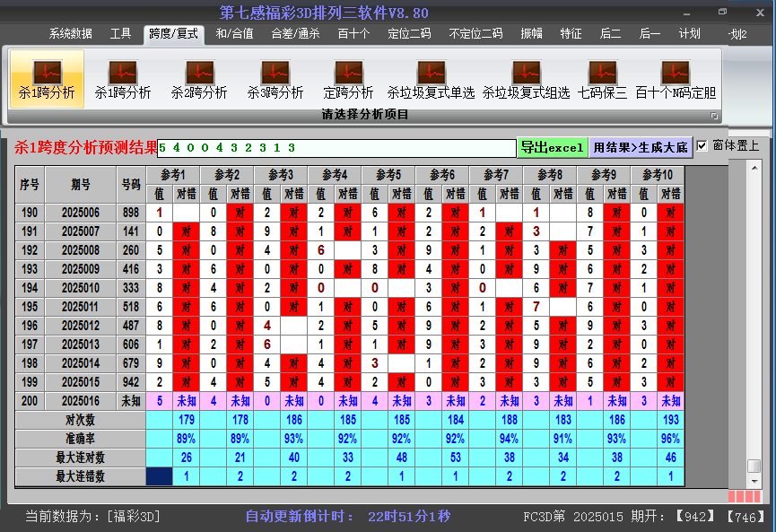Open the 杀2跨分析 tool icon
This screenshot has height=532, width=776.
point(199,79)
